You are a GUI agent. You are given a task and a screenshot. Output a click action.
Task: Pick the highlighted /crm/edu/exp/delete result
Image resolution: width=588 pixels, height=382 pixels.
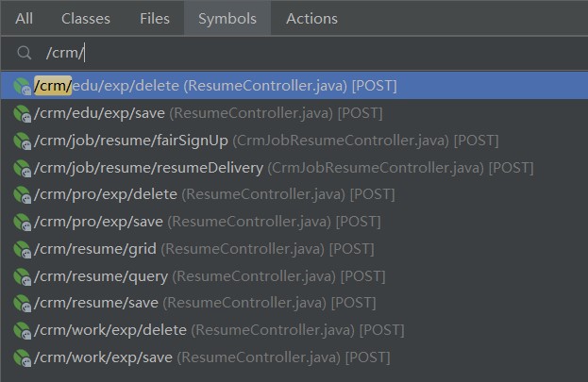click(294, 86)
